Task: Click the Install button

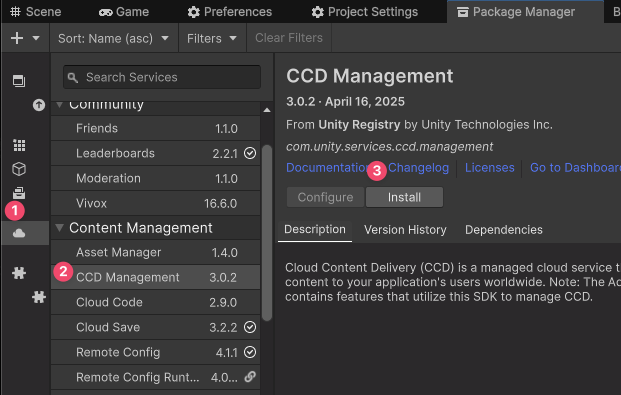Action: point(404,197)
